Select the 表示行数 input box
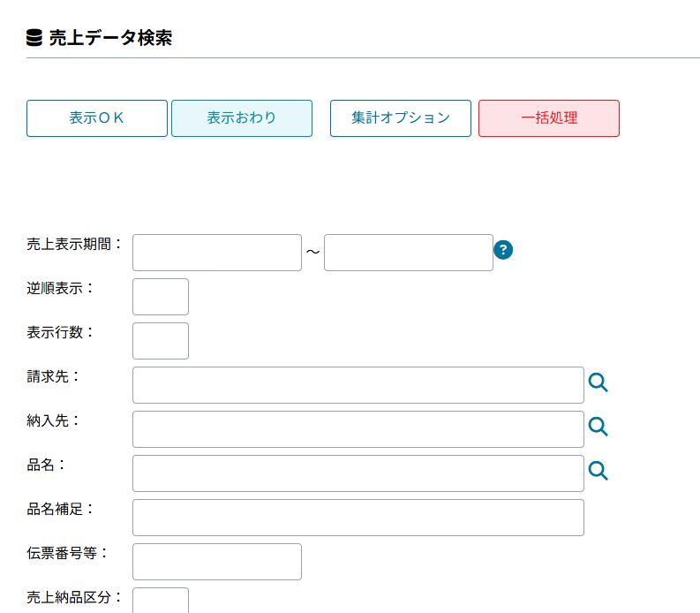 pyautogui.click(x=161, y=341)
